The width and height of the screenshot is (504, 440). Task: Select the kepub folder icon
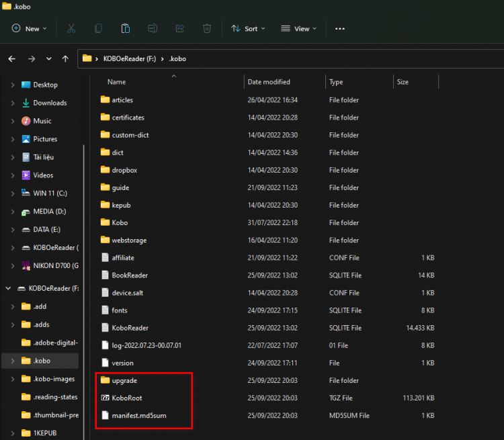(105, 205)
